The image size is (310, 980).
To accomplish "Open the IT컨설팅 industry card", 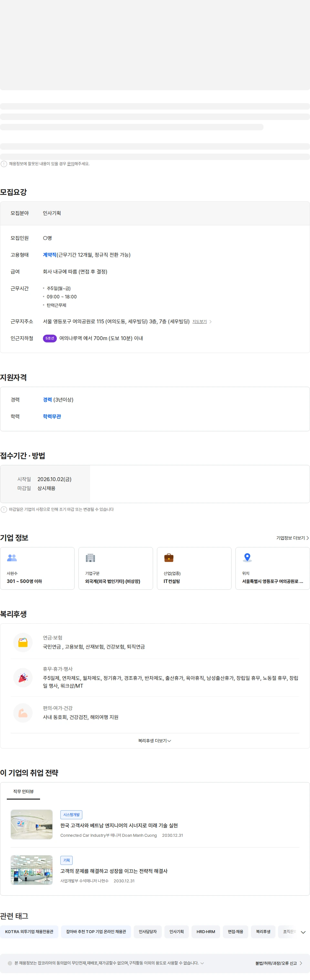I will [194, 568].
